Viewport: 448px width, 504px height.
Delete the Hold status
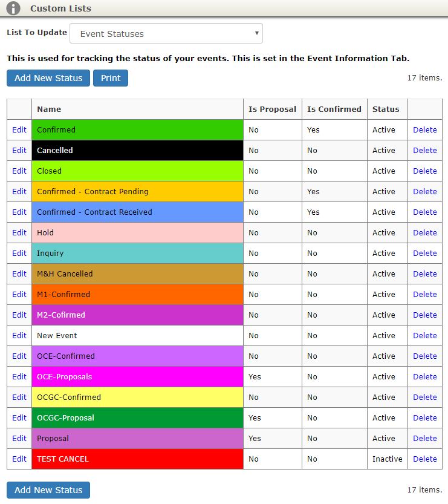pos(425,233)
